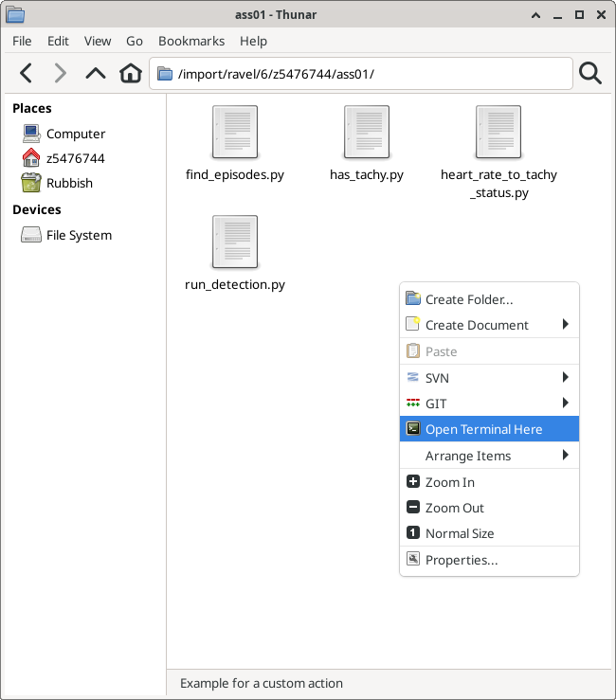This screenshot has width=616, height=700.
Task: Click the find_episodes.py file name
Action: point(235,174)
